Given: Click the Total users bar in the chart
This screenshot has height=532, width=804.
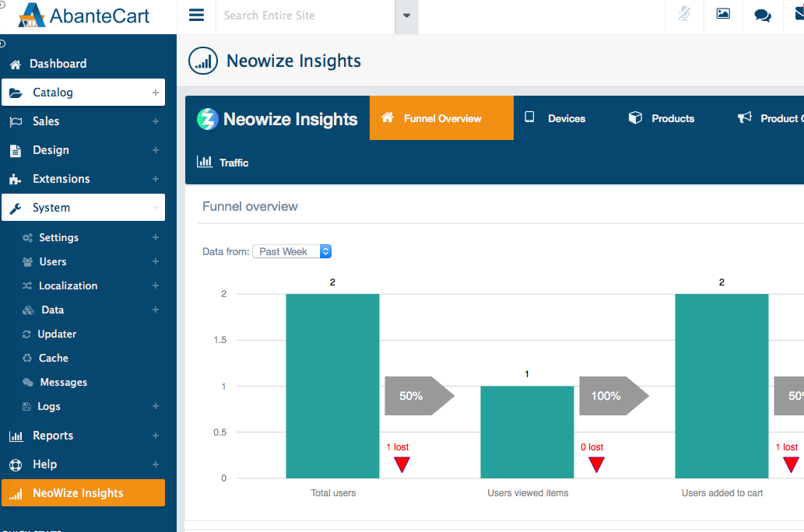Looking at the screenshot, I should pos(333,386).
